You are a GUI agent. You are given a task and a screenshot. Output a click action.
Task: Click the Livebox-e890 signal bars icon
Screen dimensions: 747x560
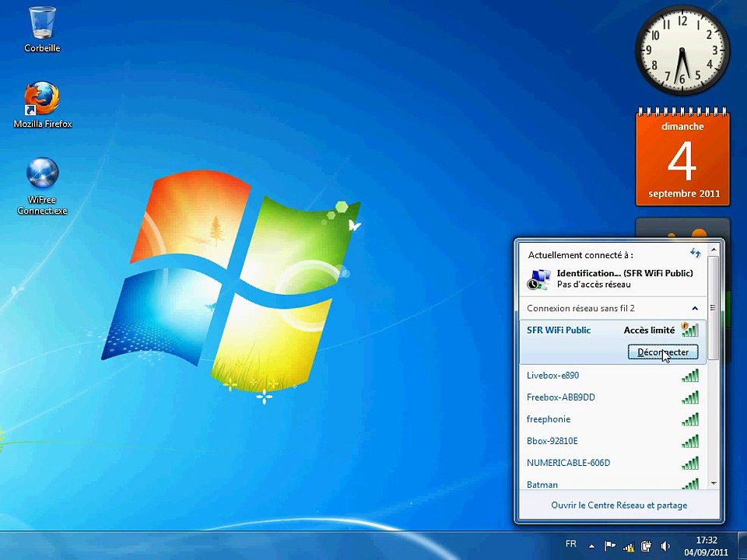click(x=690, y=375)
